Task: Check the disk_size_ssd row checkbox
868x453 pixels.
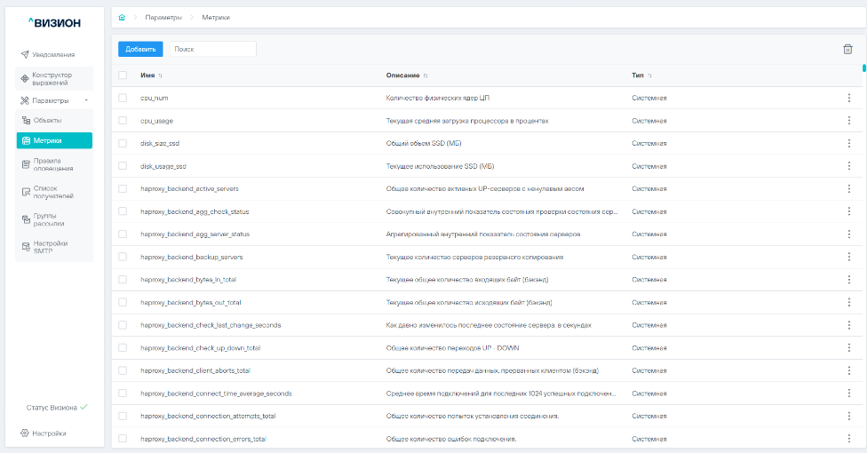Action: (123, 143)
